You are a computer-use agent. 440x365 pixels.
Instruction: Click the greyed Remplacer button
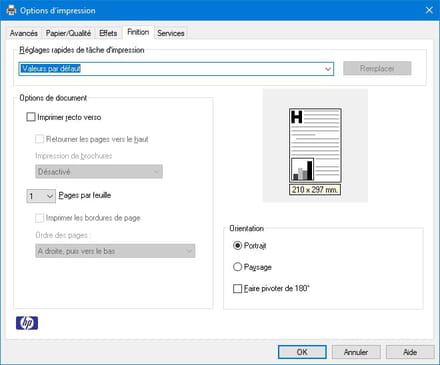pyautogui.click(x=377, y=68)
